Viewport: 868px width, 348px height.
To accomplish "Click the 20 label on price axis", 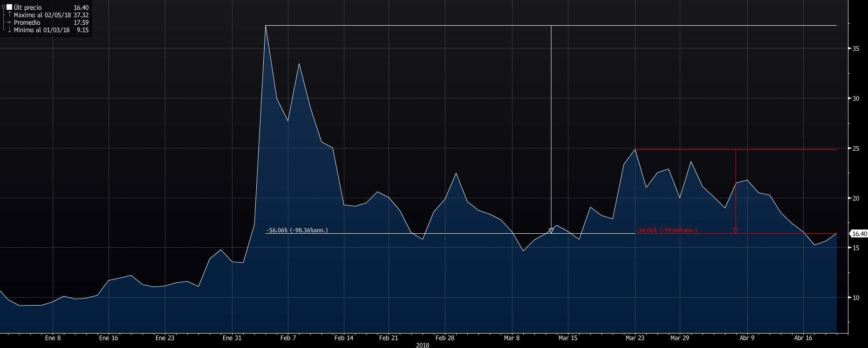I will click(856, 198).
